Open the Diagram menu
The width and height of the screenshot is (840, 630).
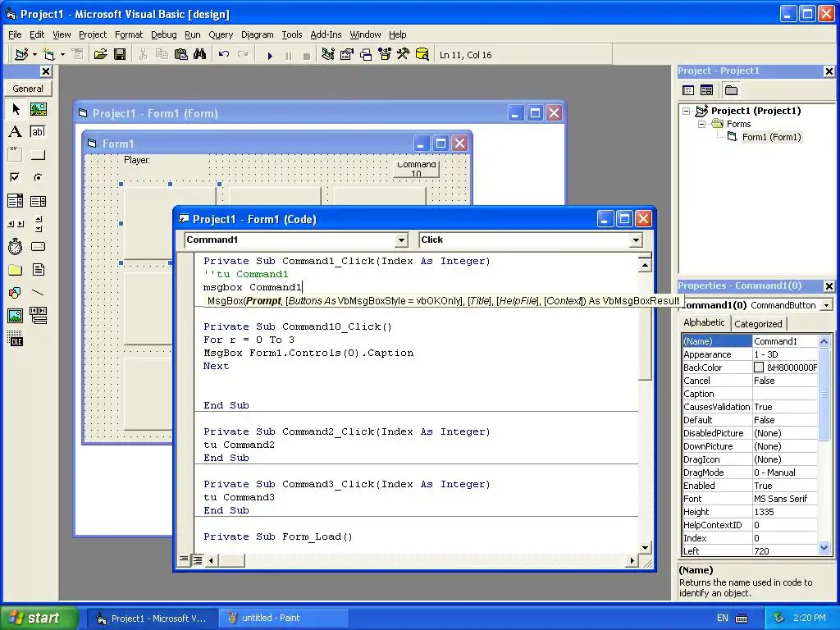pyautogui.click(x=257, y=34)
